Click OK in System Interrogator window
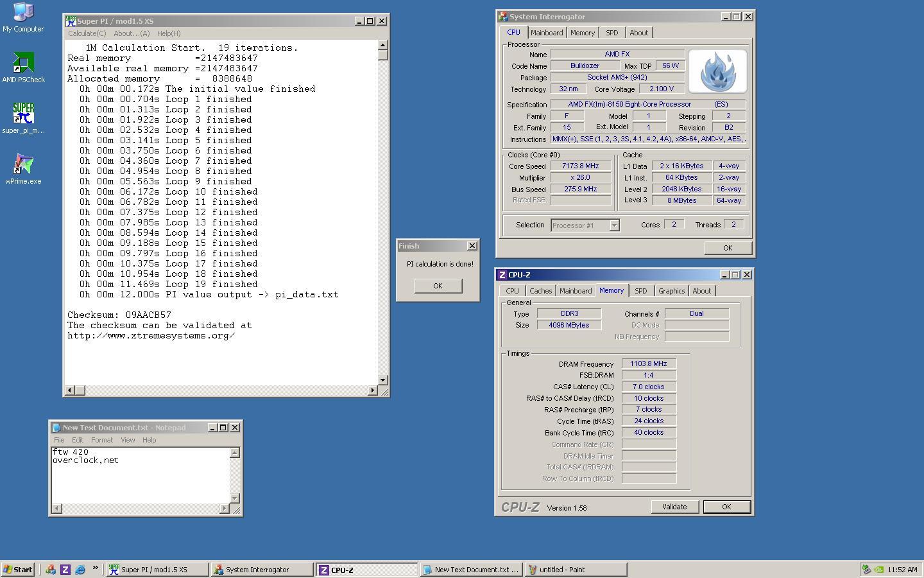Screen dimensions: 924x578 tap(728, 248)
